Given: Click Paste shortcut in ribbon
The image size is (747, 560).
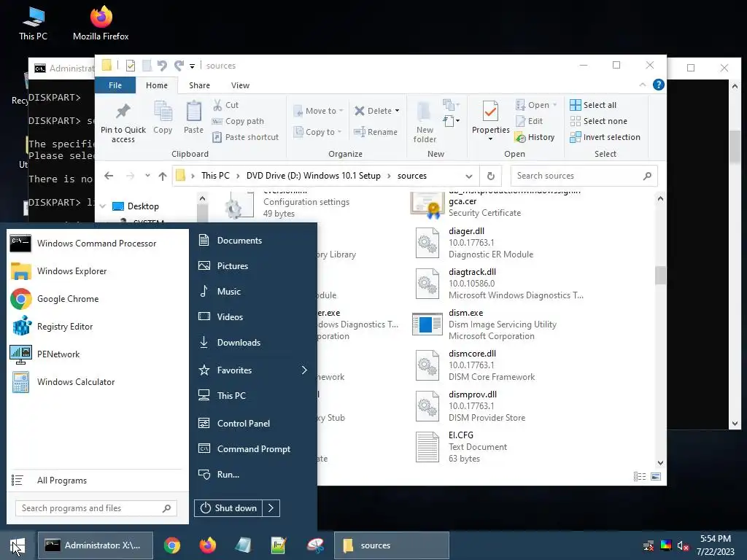Looking at the screenshot, I should [245, 137].
